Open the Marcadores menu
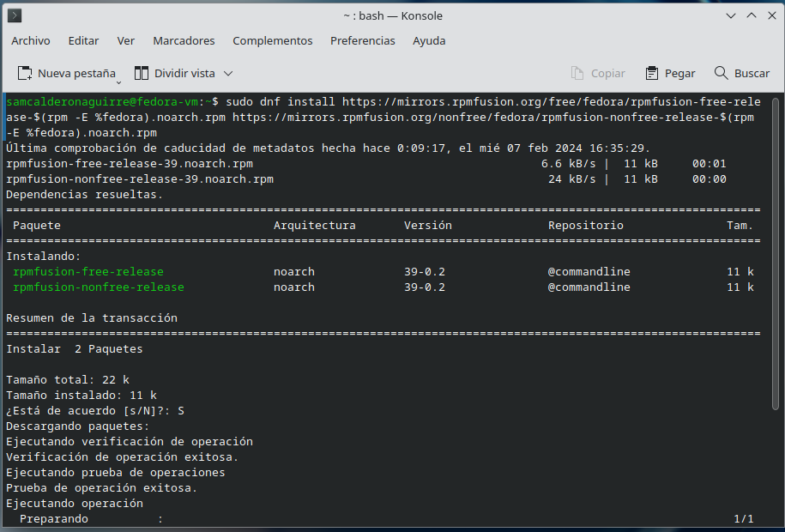785x532 pixels. (x=184, y=40)
